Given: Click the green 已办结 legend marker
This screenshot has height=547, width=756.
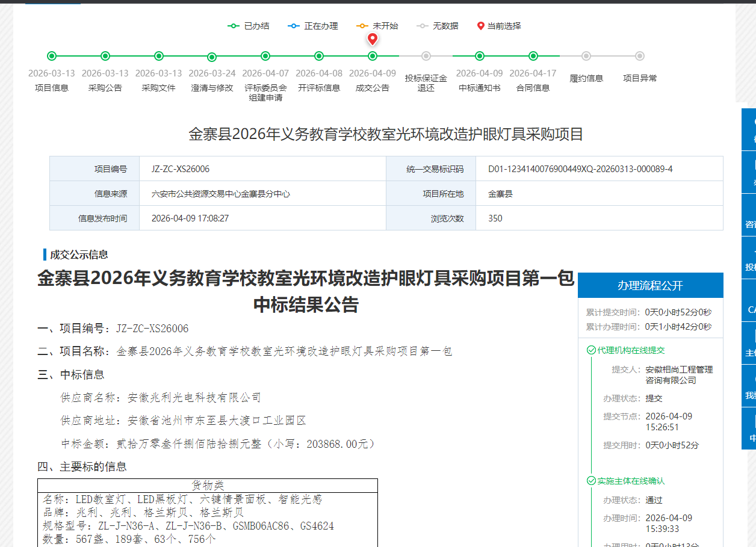Looking at the screenshot, I should pyautogui.click(x=234, y=26).
